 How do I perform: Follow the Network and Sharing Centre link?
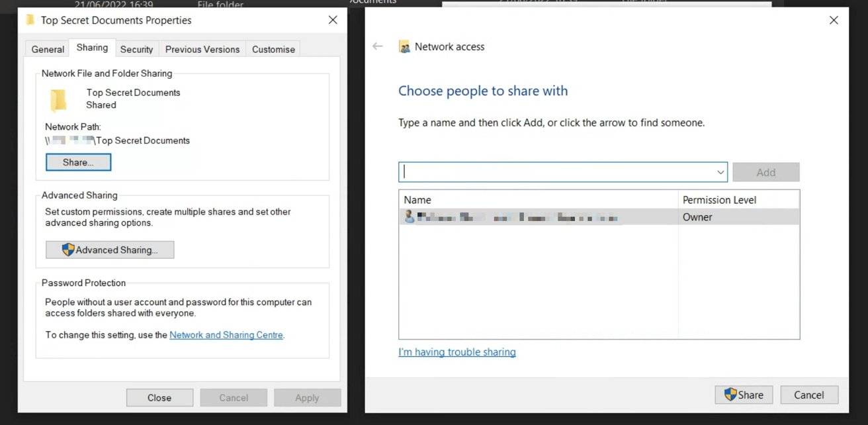(x=226, y=335)
